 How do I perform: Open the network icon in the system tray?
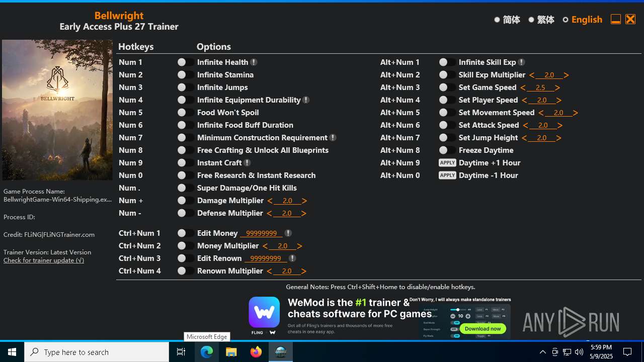coord(567,352)
